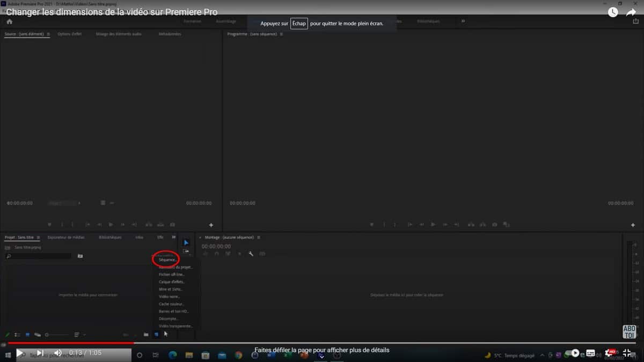Switch Project panel to icon view
Screen dimensions: 644x362
coord(27,335)
